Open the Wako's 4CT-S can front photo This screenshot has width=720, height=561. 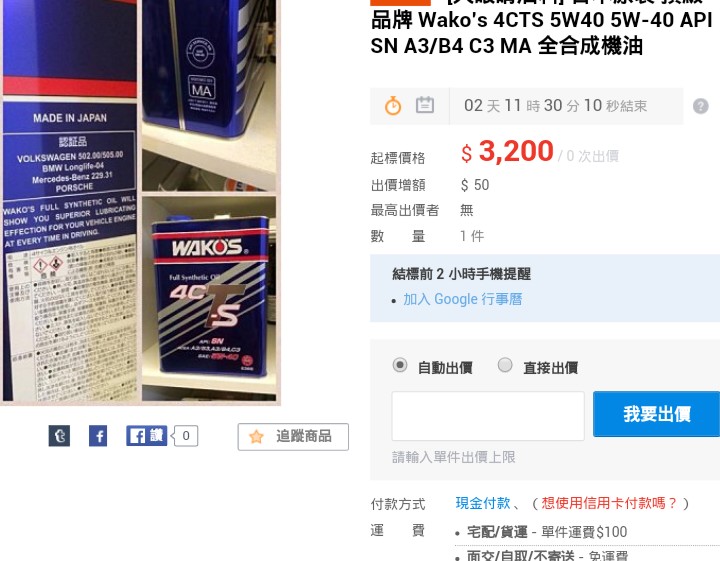(x=209, y=298)
